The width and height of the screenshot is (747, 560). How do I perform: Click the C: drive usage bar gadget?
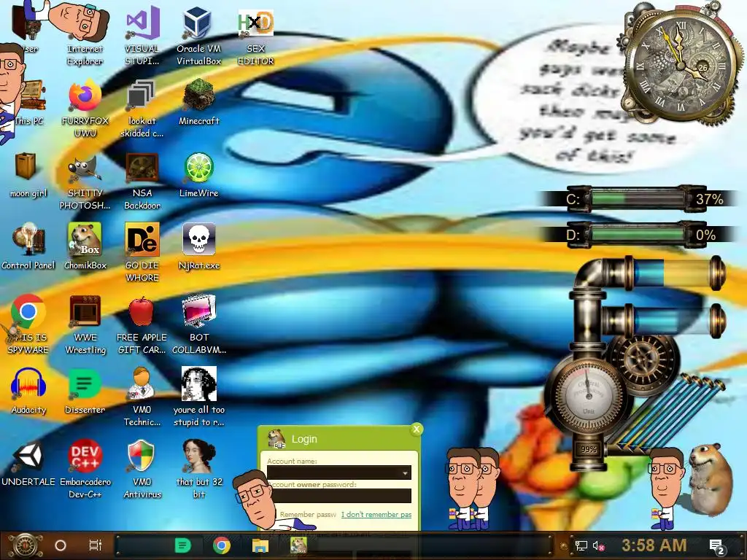638,198
